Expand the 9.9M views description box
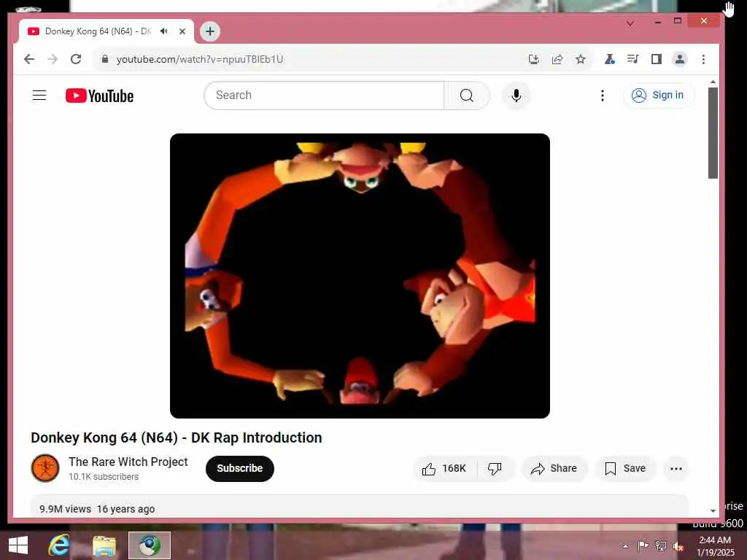The image size is (747, 560). (x=360, y=506)
